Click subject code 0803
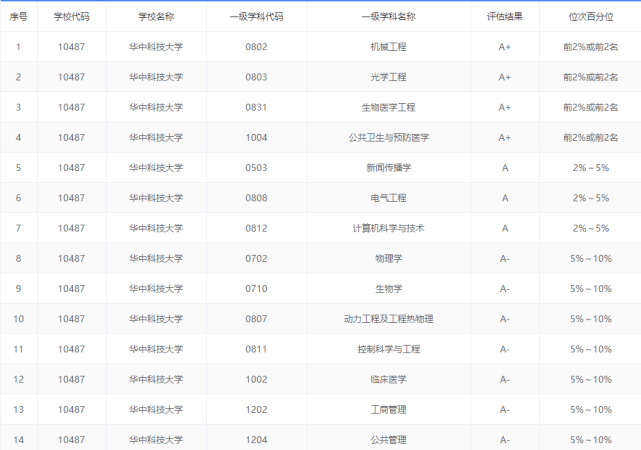The image size is (641, 450). click(x=256, y=77)
